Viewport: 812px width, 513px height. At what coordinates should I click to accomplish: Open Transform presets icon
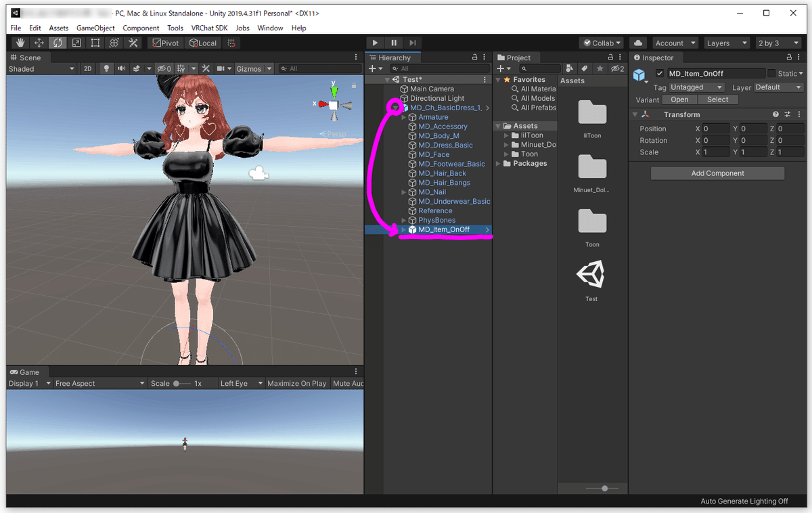click(787, 114)
